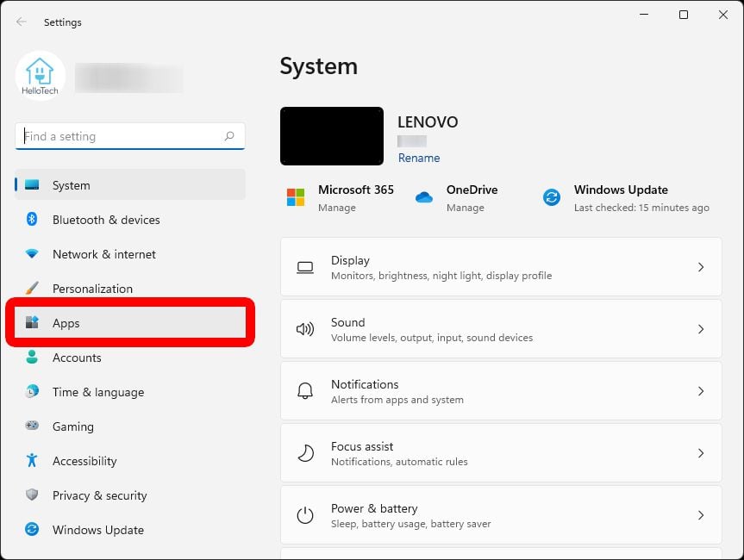Click the Notifications bell icon

[x=305, y=391]
